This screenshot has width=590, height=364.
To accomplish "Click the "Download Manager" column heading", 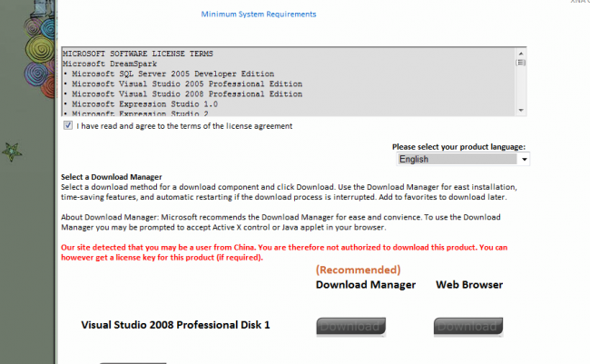I will [x=366, y=285].
